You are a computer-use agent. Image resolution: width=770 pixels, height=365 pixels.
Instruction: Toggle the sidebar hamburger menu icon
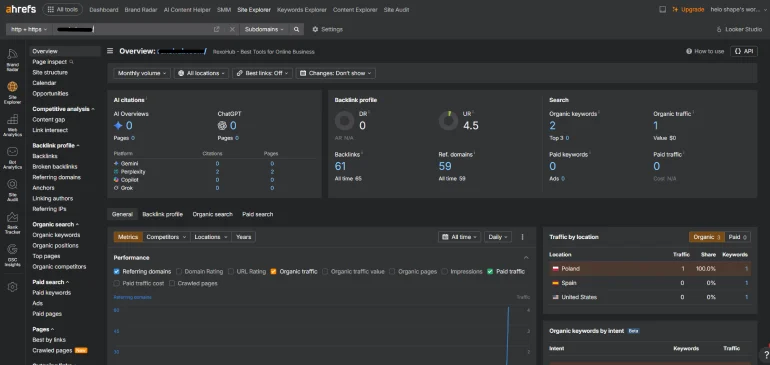coord(110,51)
